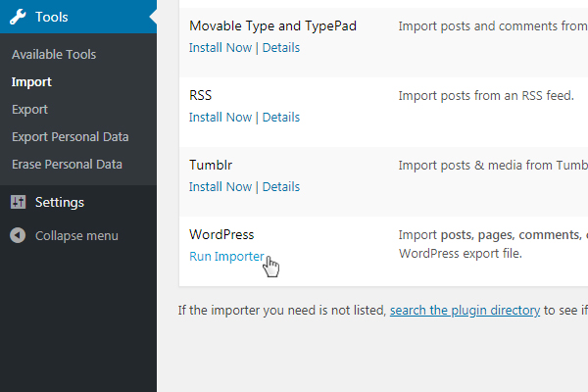Click the Tumblr import posts & media description
The image size is (588, 392).
coord(493,165)
